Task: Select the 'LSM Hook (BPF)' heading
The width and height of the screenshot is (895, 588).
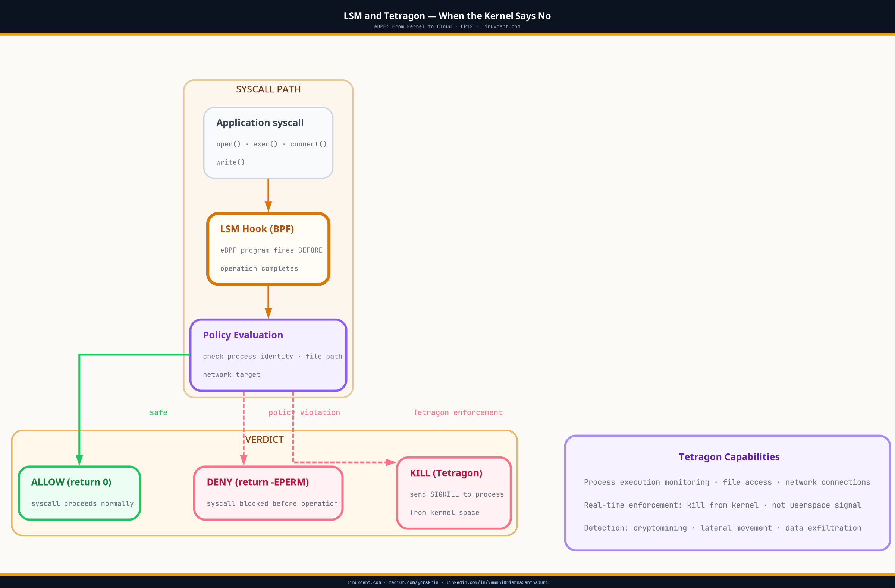Action: tap(257, 229)
